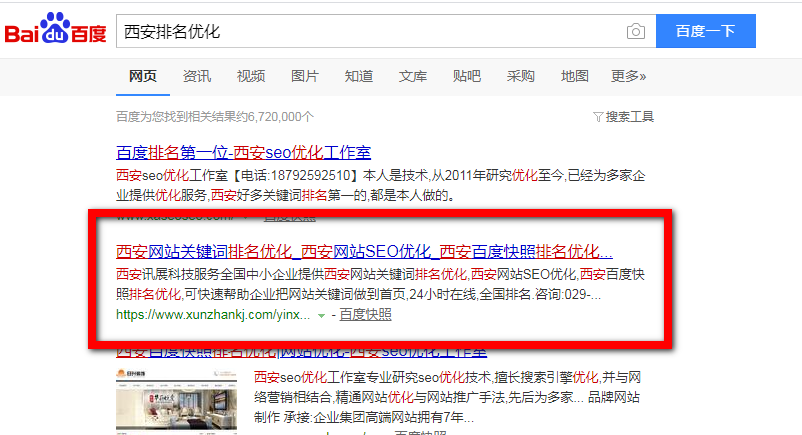Image resolution: width=802 pixels, height=435 pixels.
Task: Focus the search box containing 西安排名优化
Action: click(386, 31)
